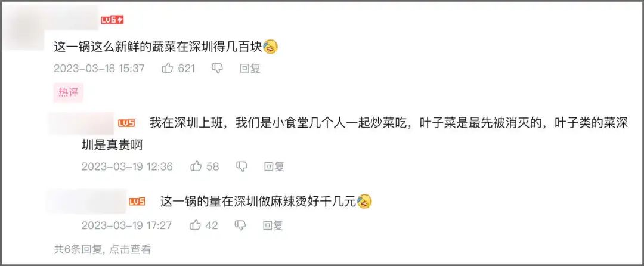Click the 热评 hot comment tag
This screenshot has width=644, height=266.
[68, 92]
